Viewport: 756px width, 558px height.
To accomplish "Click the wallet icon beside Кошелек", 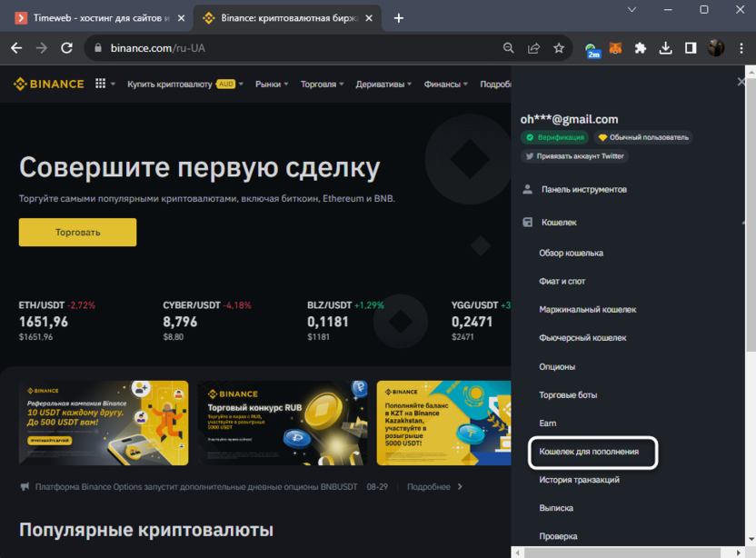I will click(528, 223).
